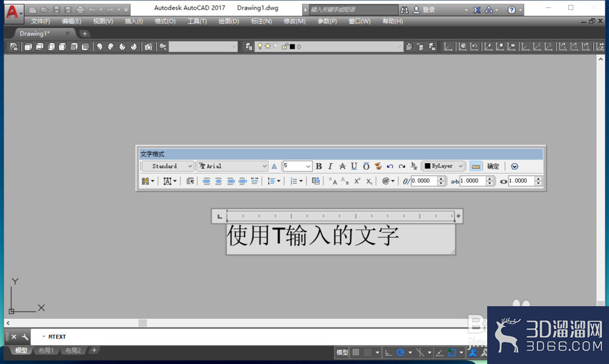Click the match text formatting brush

click(378, 166)
